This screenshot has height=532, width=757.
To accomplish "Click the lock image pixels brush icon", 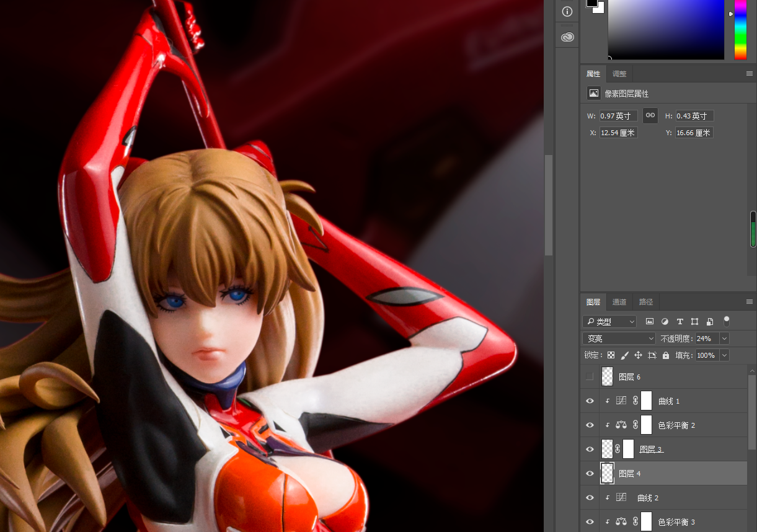I will point(624,355).
